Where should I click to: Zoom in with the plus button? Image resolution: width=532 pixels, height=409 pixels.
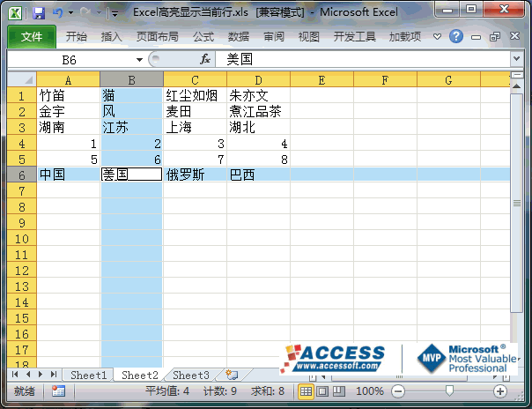pyautogui.click(x=500, y=391)
